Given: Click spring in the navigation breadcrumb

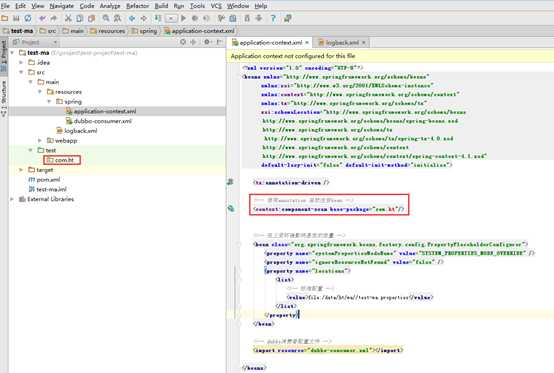Looking at the screenshot, I should click(144, 31).
